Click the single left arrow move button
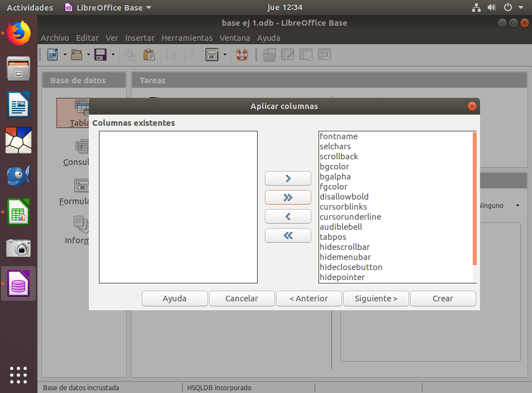 coord(288,216)
